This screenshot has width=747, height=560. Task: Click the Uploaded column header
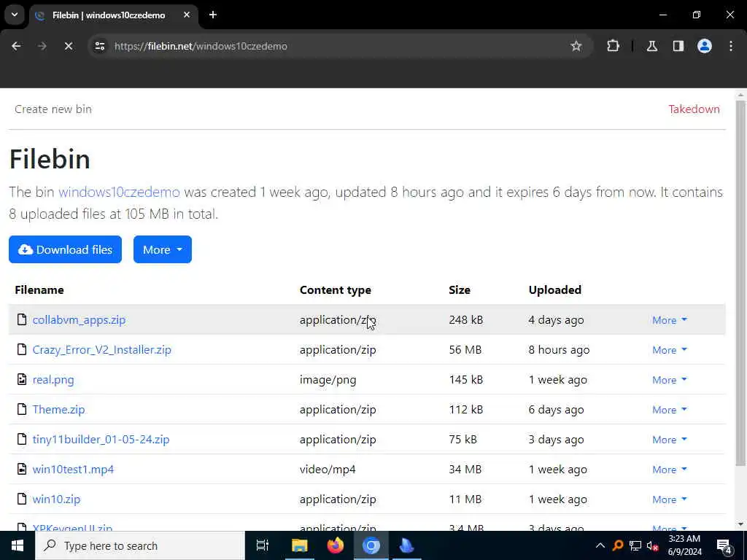click(555, 290)
